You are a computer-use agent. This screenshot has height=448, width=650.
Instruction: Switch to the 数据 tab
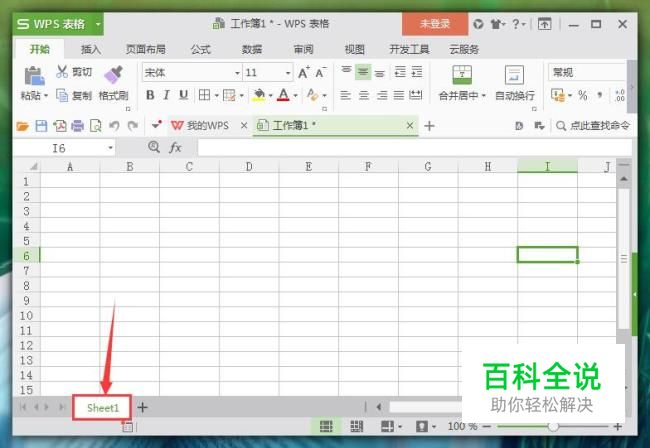click(252, 49)
